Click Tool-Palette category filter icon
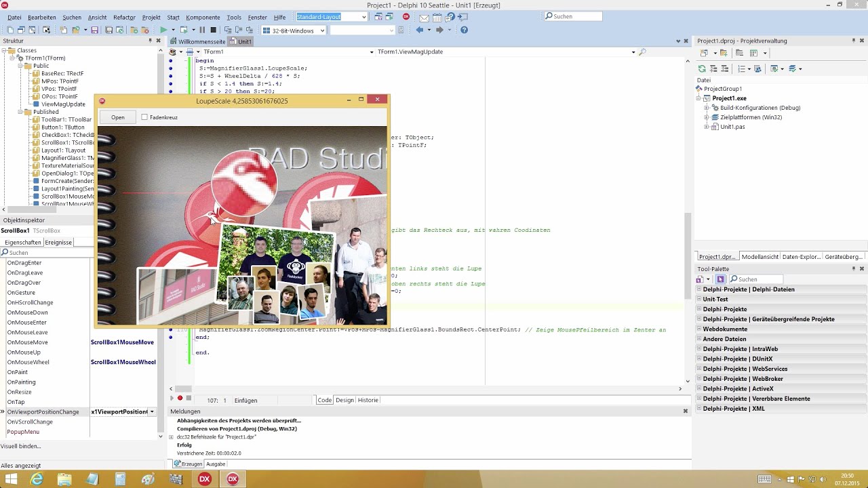The image size is (868, 488). (x=721, y=279)
